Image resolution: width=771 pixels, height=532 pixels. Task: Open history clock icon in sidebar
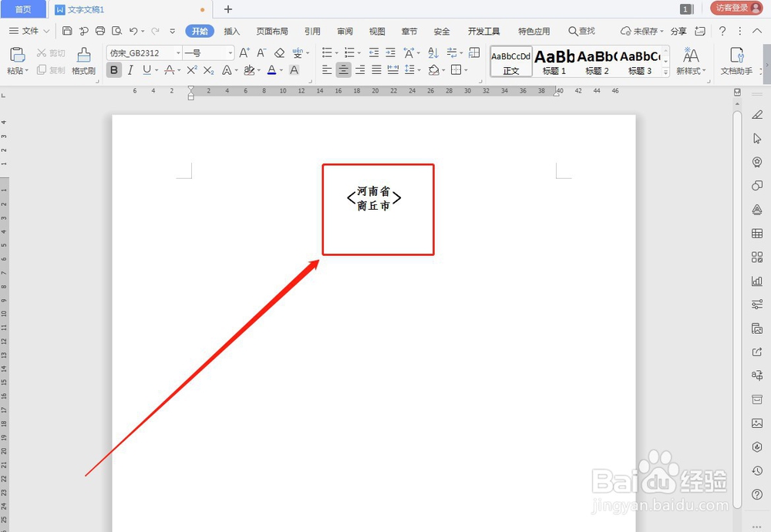(x=757, y=470)
